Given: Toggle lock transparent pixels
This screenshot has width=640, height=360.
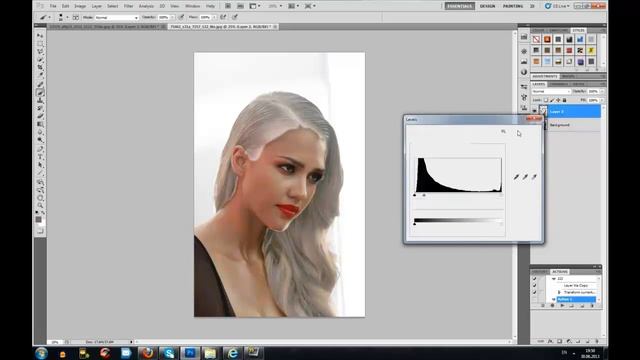Looking at the screenshot, I should (x=546, y=100).
